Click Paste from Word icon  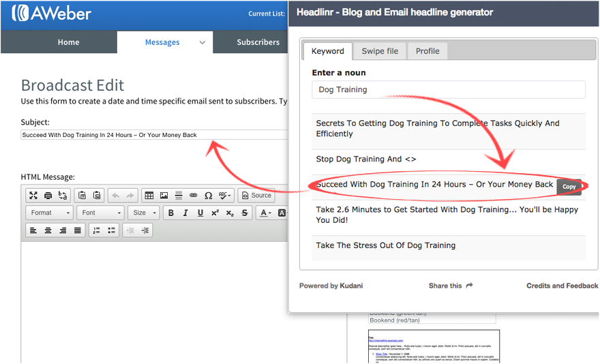[x=97, y=195]
